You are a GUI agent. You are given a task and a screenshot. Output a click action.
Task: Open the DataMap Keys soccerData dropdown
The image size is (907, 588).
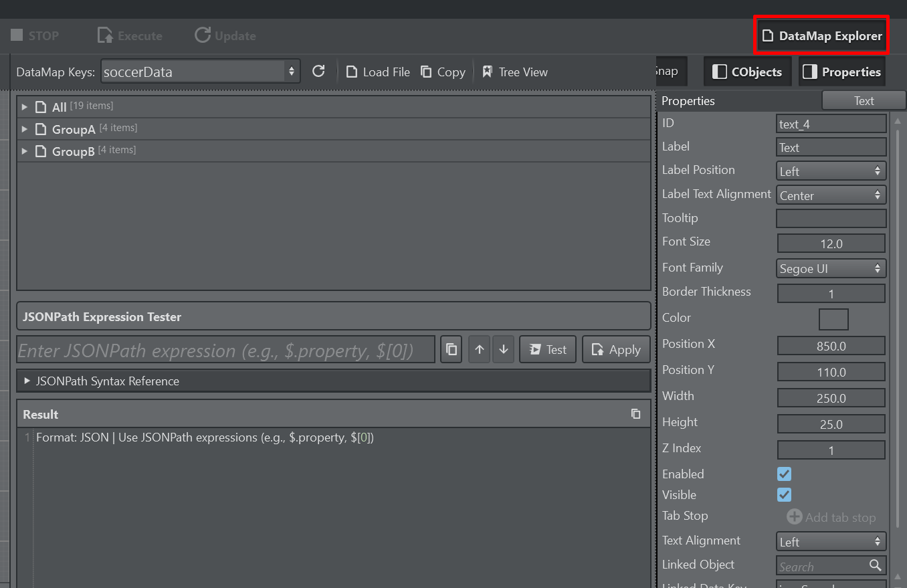(x=200, y=72)
